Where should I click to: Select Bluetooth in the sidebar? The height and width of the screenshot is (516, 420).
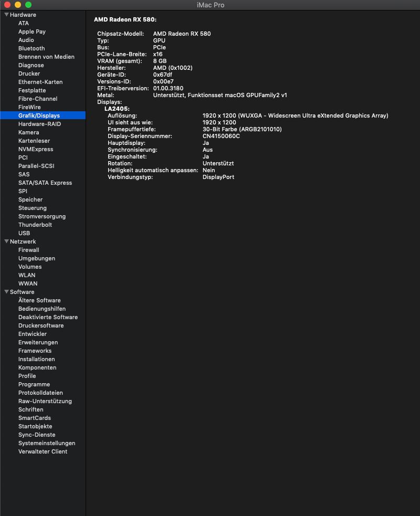pyautogui.click(x=31, y=48)
